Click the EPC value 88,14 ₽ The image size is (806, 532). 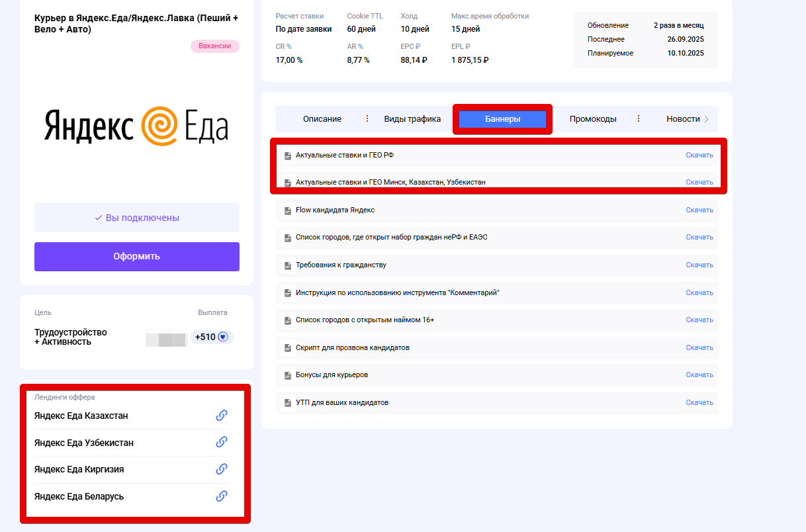(x=414, y=60)
